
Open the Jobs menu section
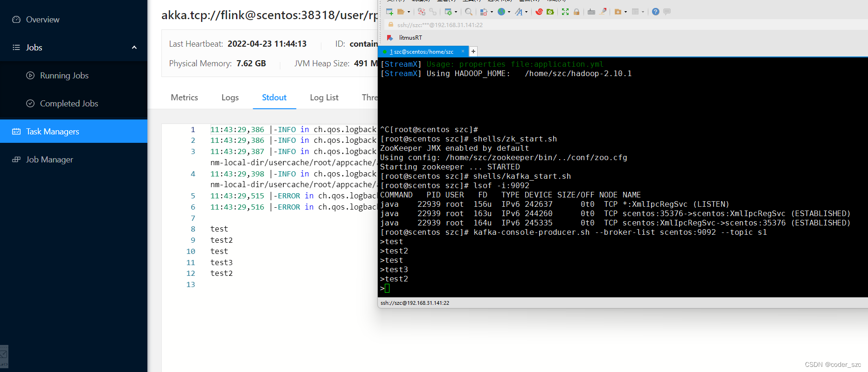point(74,48)
